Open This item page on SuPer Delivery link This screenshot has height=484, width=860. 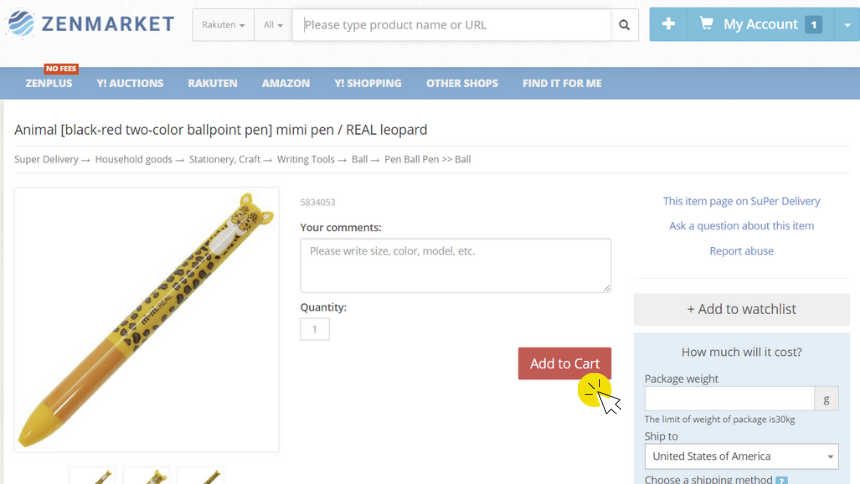click(x=742, y=201)
